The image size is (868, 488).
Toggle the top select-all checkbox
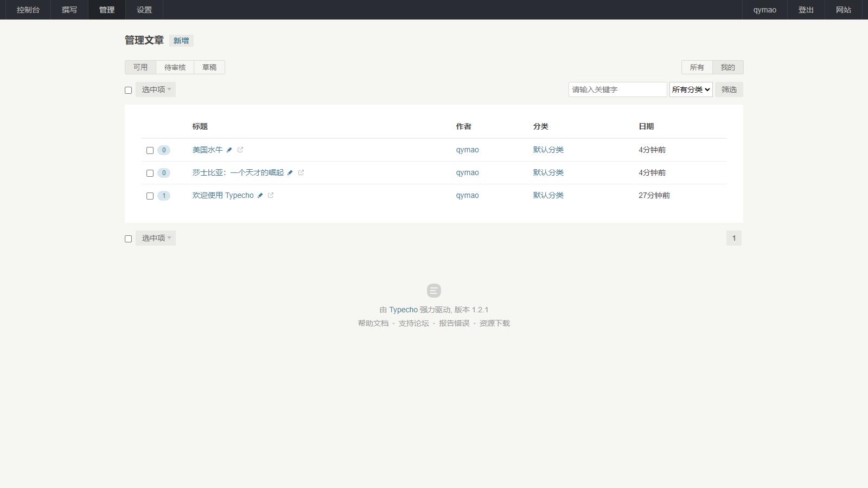pyautogui.click(x=128, y=91)
